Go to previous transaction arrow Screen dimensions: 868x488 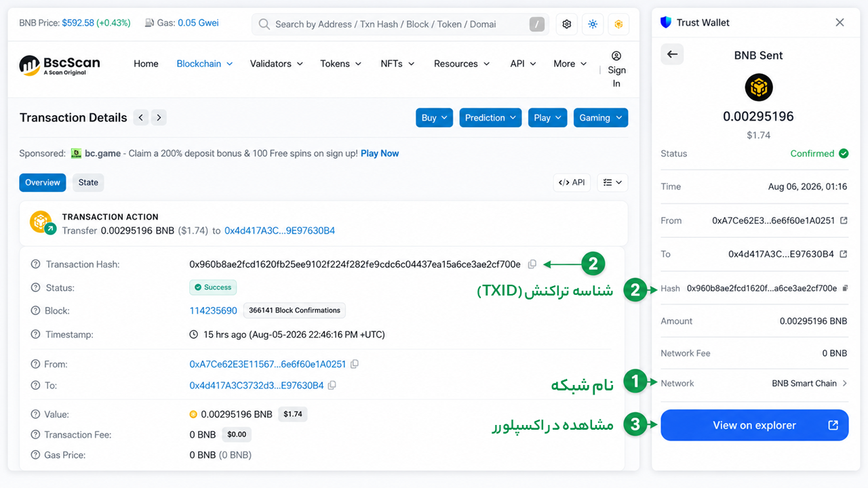tap(141, 117)
